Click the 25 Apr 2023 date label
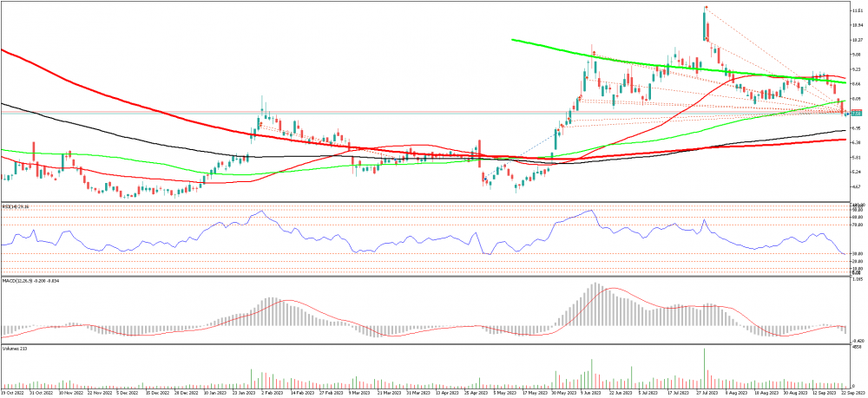The image size is (868, 398). click(476, 393)
